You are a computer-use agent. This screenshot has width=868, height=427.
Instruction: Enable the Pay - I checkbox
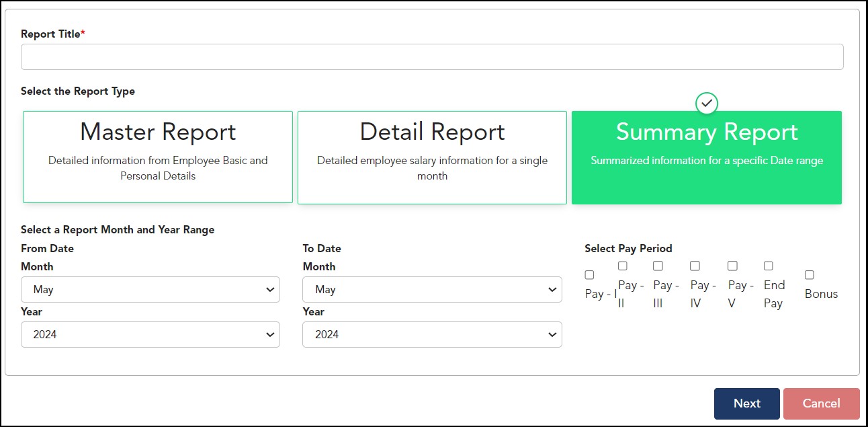tap(589, 275)
